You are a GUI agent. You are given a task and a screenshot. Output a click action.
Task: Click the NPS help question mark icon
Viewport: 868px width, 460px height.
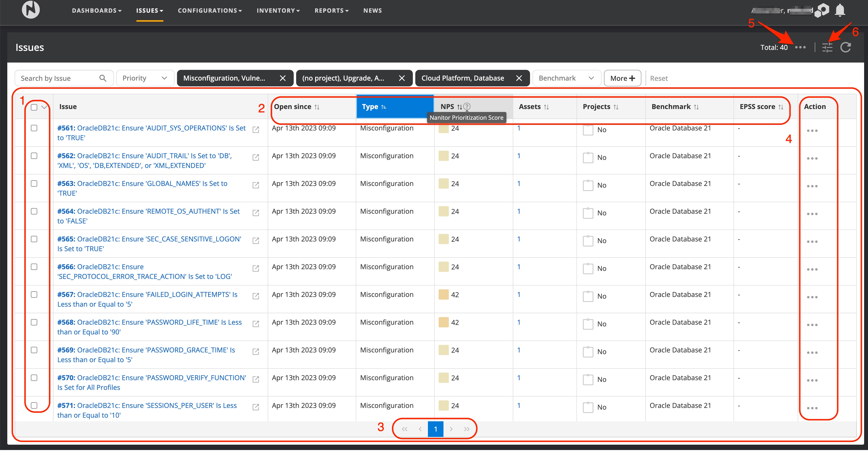(x=467, y=107)
